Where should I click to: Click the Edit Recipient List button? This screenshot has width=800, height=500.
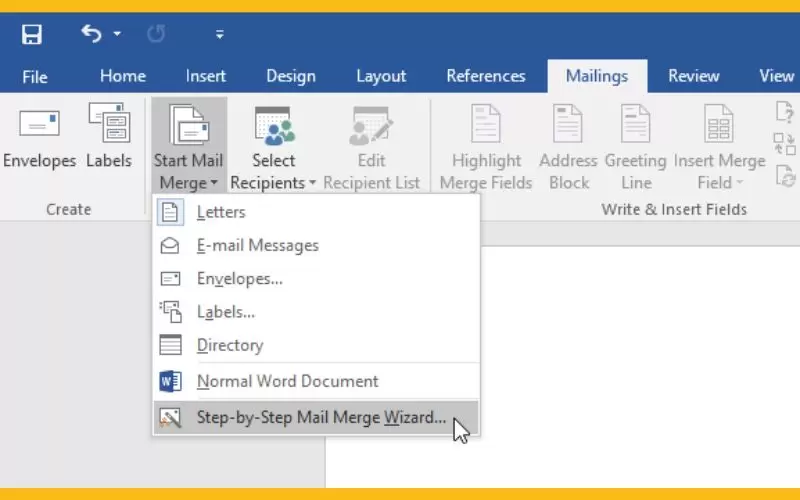coord(371,148)
